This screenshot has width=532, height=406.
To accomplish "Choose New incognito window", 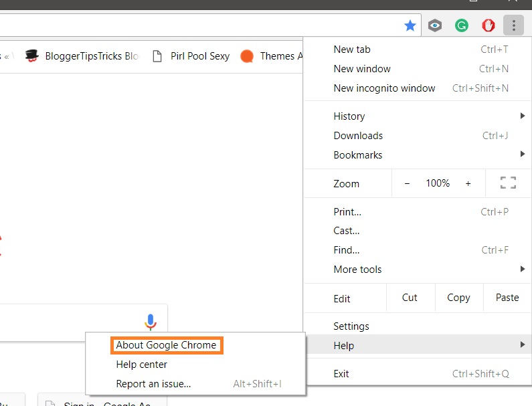I will click(x=418, y=88).
